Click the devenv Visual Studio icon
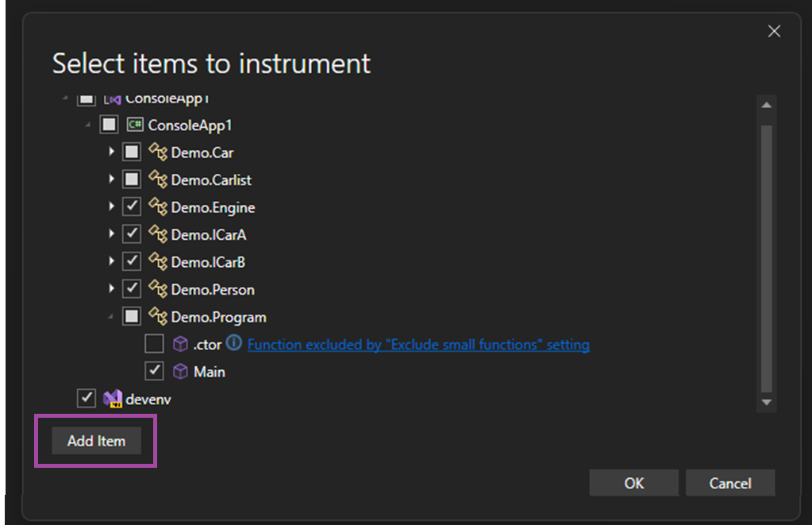The image size is (812, 525). pos(112,399)
